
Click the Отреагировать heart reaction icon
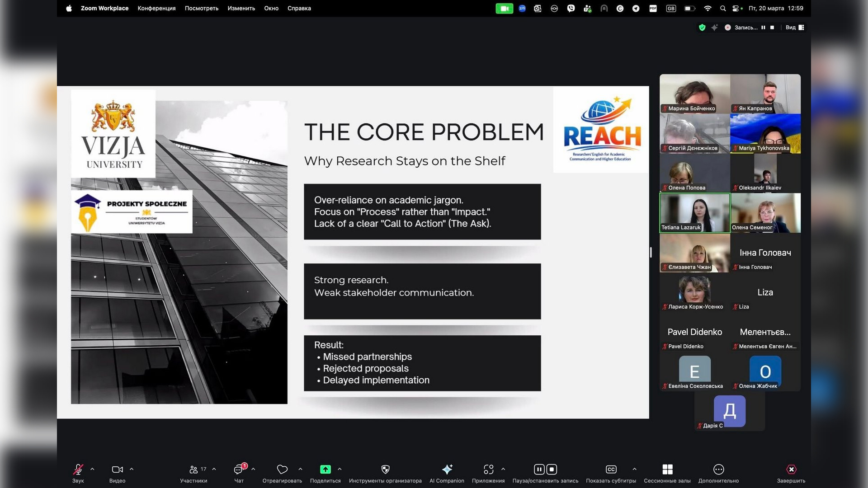pyautogui.click(x=282, y=470)
